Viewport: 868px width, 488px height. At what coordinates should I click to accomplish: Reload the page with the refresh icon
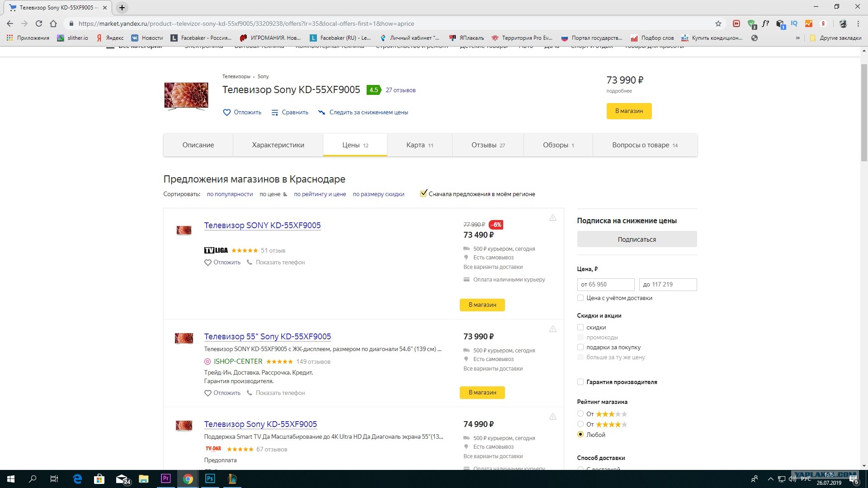click(39, 23)
